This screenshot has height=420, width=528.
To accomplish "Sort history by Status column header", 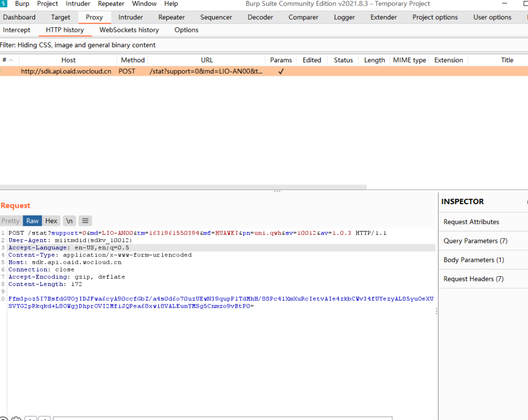I will (343, 60).
